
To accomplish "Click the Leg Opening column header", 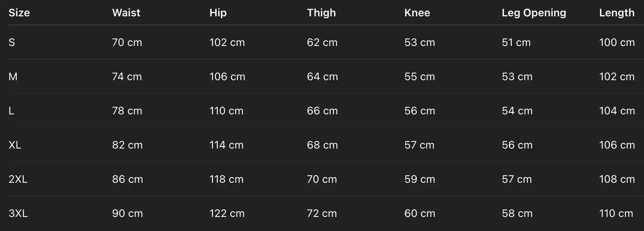I will pos(534,13).
